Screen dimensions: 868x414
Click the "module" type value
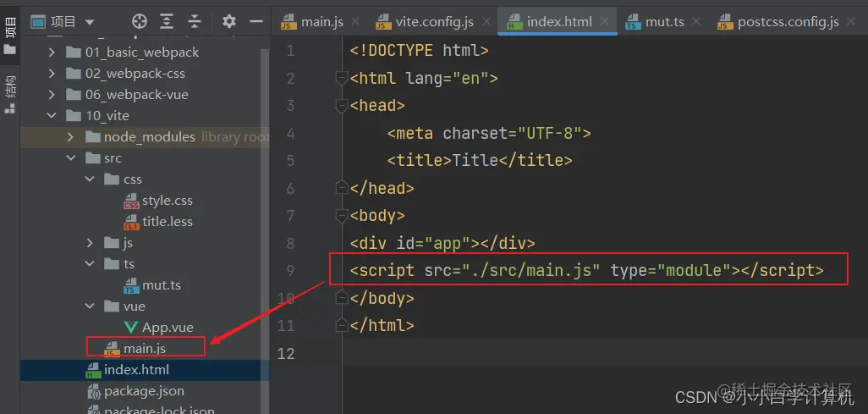[695, 270]
